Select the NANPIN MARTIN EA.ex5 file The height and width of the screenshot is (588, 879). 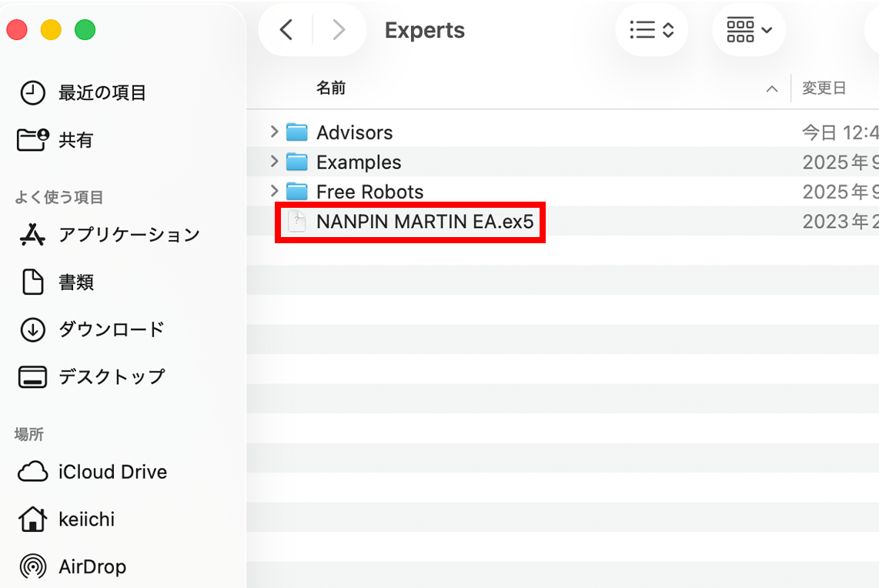(424, 222)
